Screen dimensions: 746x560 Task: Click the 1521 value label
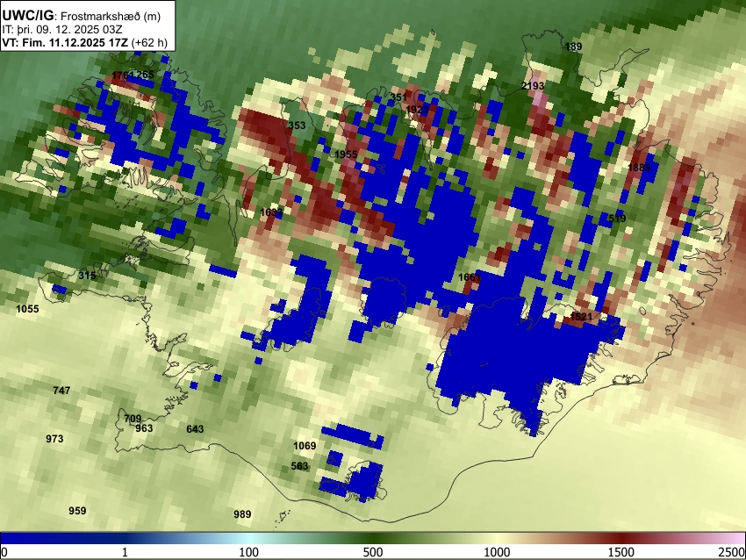pos(581,316)
